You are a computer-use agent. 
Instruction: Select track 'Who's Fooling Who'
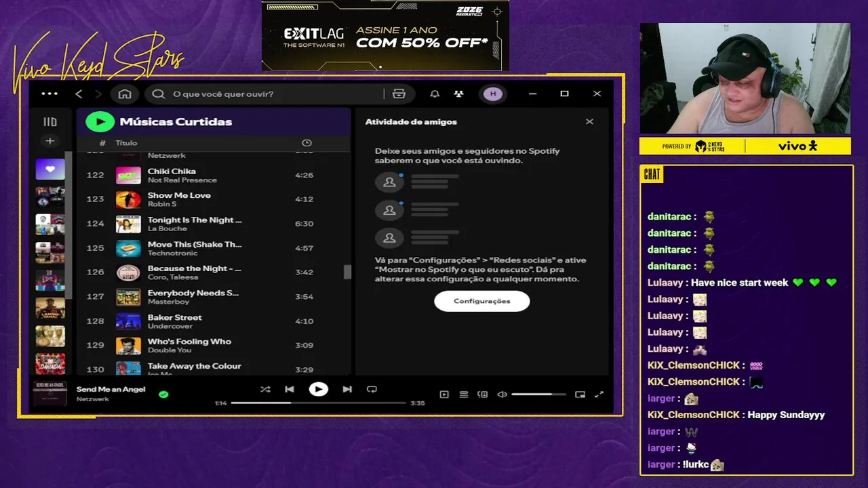pyautogui.click(x=213, y=346)
